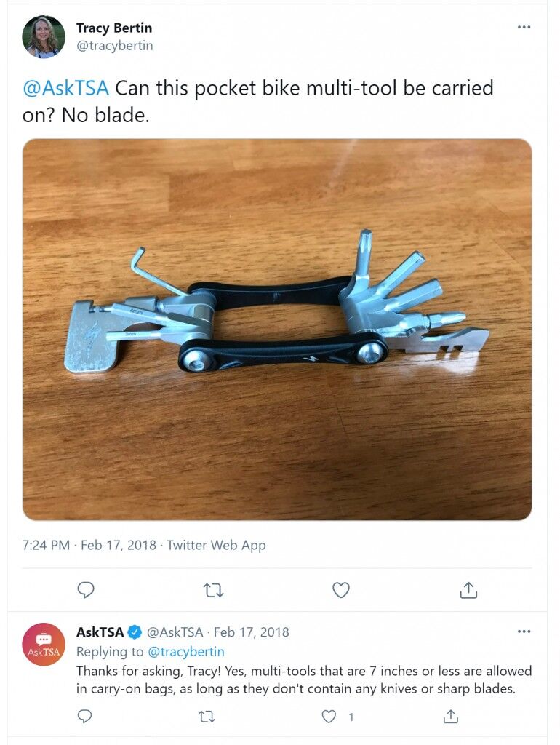Share the AskTSA reply
The width and height of the screenshot is (560, 745).
pos(450,716)
